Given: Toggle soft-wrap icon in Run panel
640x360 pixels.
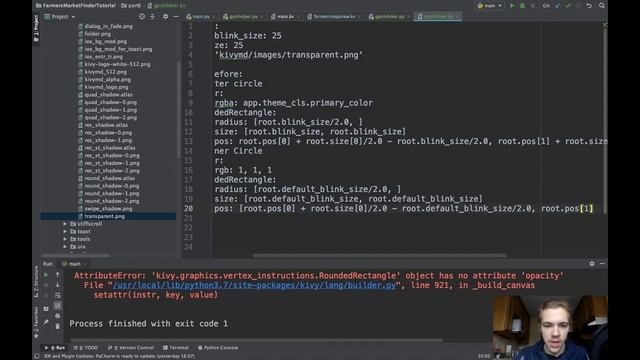Looking at the screenshot, I should [58, 295].
